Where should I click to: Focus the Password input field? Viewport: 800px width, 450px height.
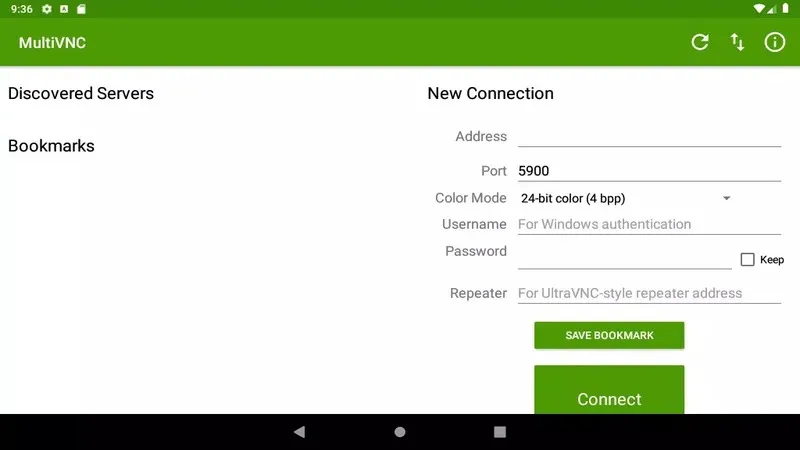click(624, 257)
